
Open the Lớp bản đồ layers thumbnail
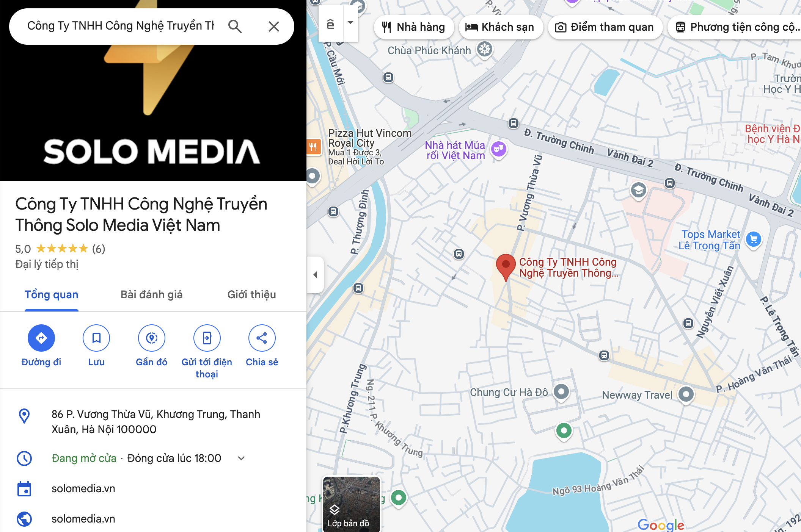click(351, 504)
